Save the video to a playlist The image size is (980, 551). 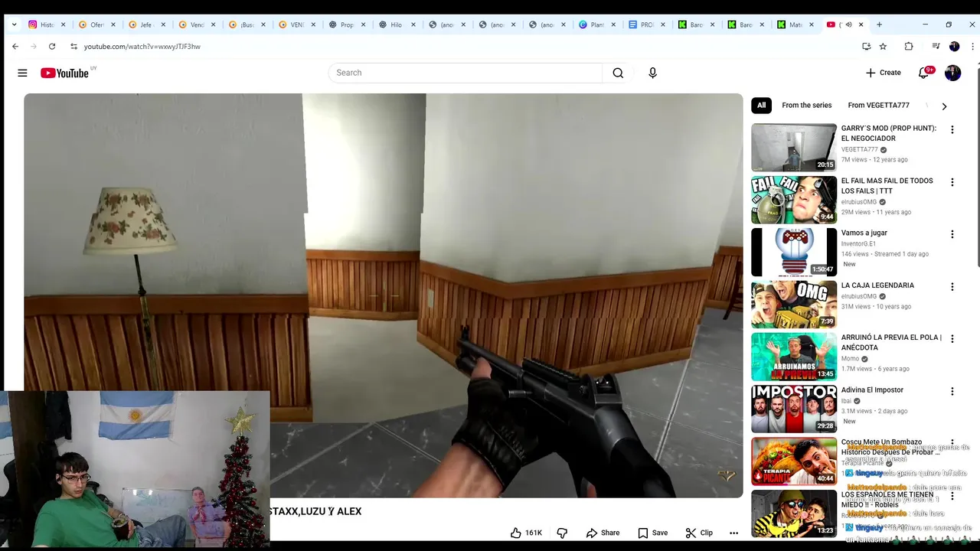click(x=652, y=533)
